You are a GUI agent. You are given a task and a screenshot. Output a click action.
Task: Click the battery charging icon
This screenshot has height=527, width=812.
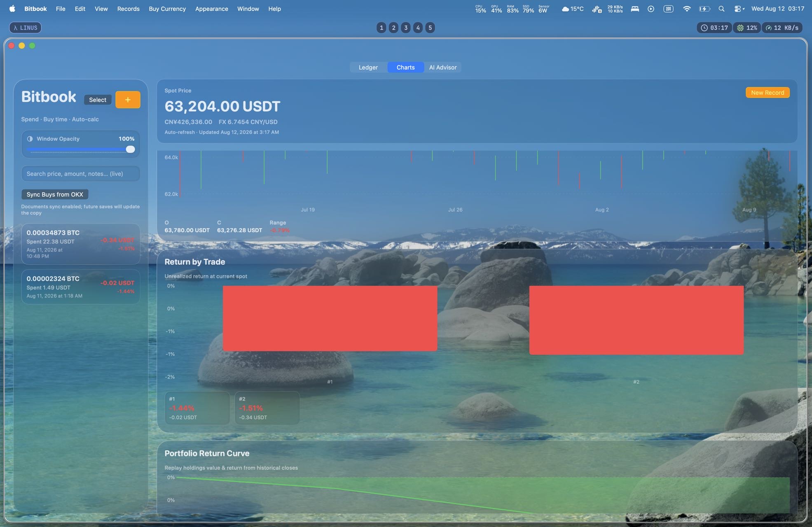(x=704, y=9)
